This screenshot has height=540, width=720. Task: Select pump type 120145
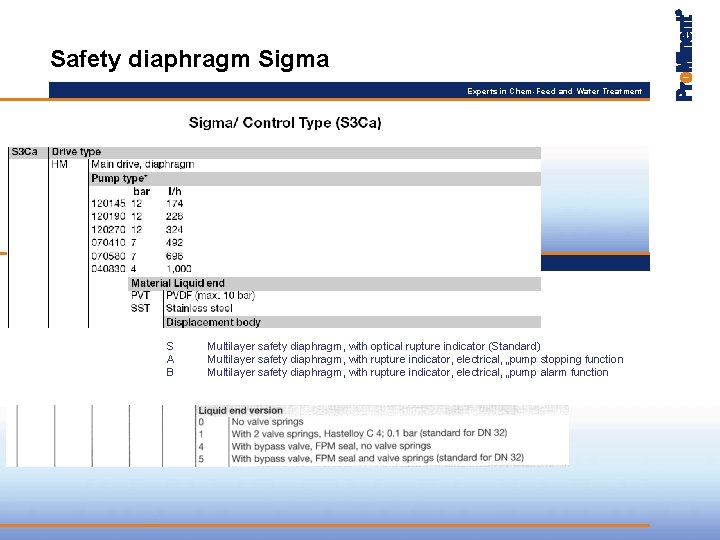pyautogui.click(x=108, y=203)
